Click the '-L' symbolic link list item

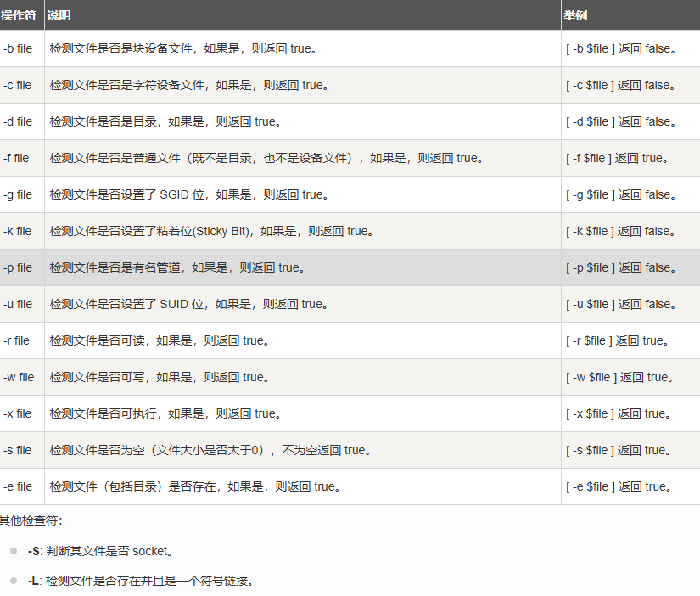coord(141,581)
